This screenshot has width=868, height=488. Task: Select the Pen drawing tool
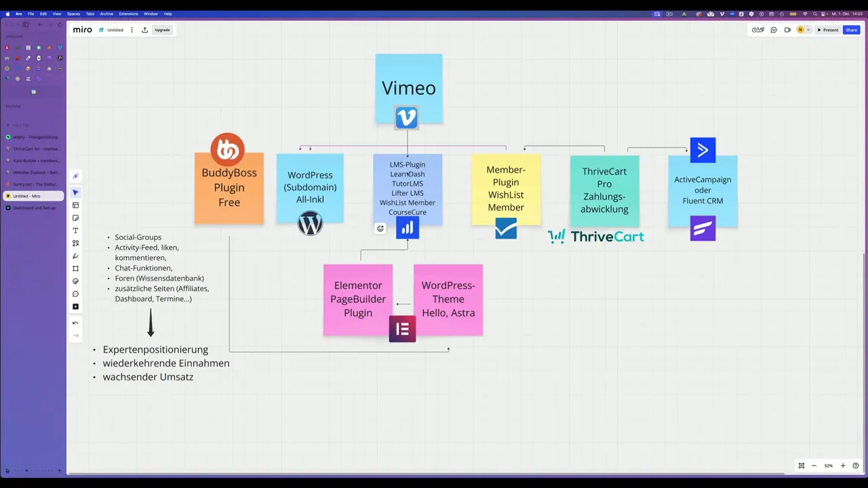coord(75,256)
